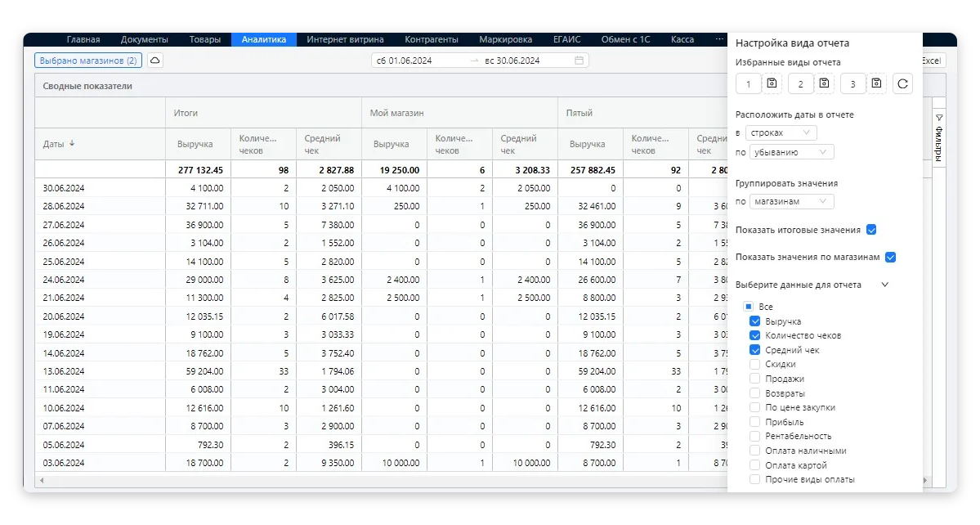Viewport: 980px width, 525px height.
Task: Save report view to favorite slot 1
Action: click(772, 83)
